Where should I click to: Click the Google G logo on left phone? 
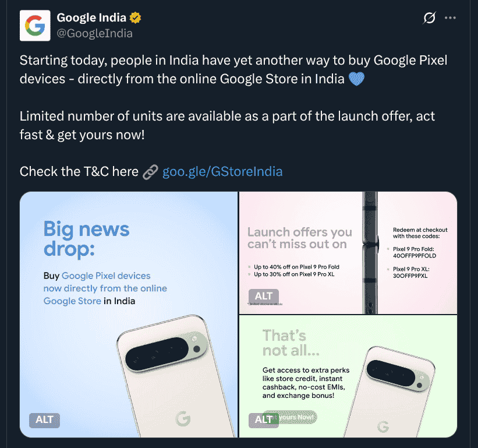coord(183,418)
